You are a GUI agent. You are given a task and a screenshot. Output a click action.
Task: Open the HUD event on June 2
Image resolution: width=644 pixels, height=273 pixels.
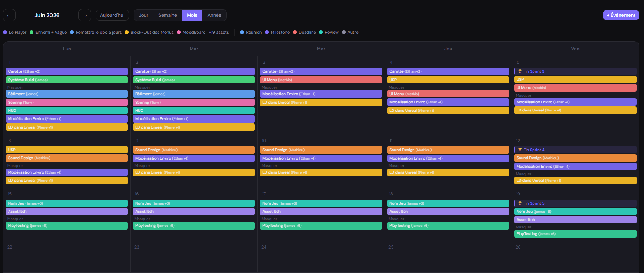194,110
